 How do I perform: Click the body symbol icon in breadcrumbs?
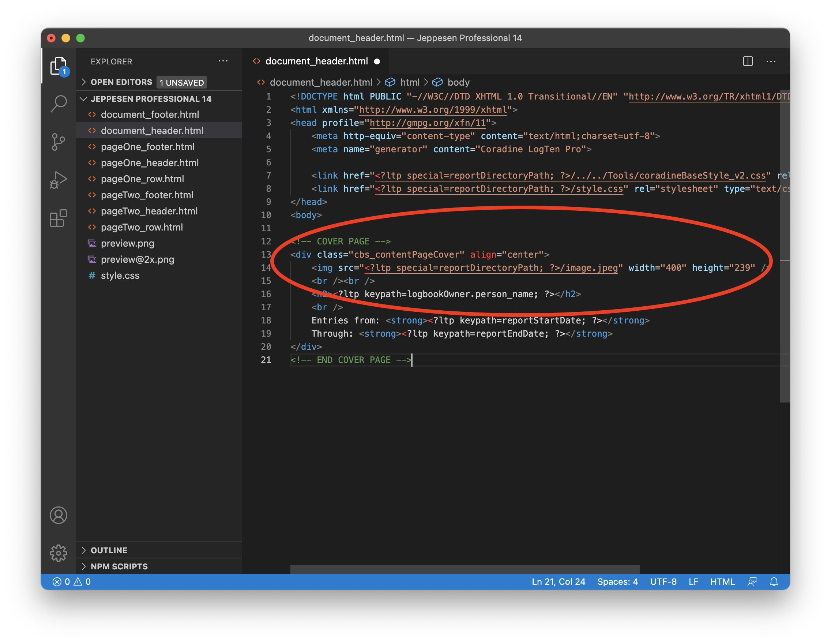(437, 82)
